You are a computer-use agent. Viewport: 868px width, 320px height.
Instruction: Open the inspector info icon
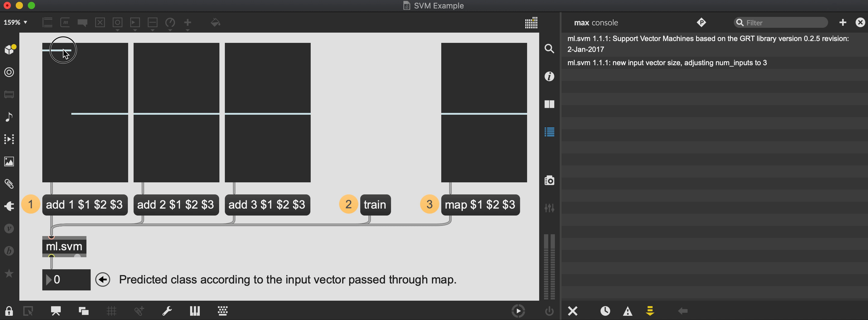click(x=549, y=76)
